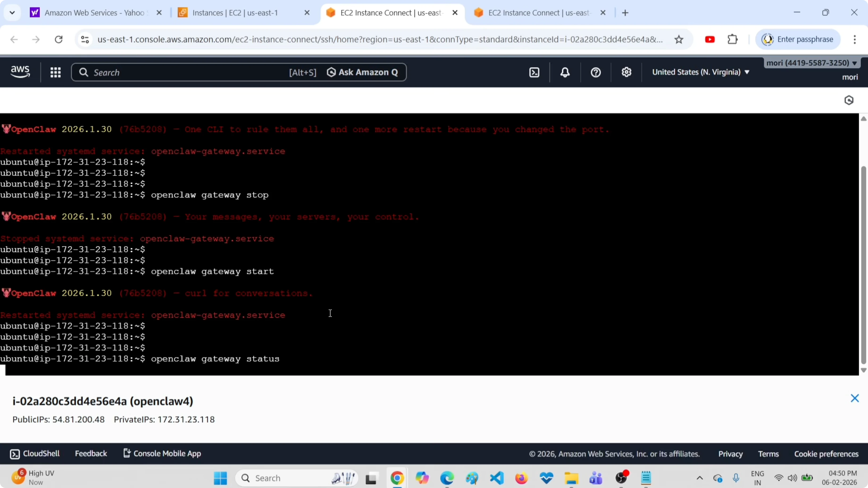Click the Feedback button in the footer
Screen dimensions: 868x488
tap(91, 453)
